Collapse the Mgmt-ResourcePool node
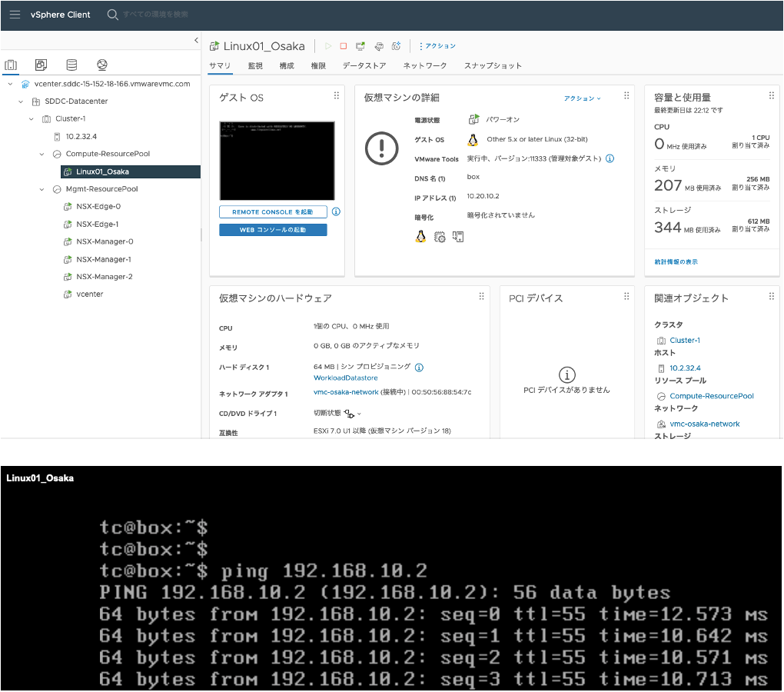 [42, 189]
